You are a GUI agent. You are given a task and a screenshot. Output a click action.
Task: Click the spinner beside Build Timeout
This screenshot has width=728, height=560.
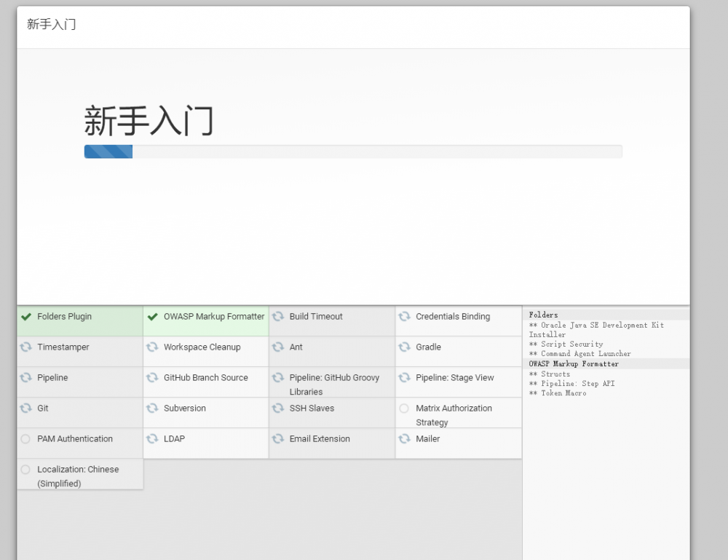(x=278, y=317)
